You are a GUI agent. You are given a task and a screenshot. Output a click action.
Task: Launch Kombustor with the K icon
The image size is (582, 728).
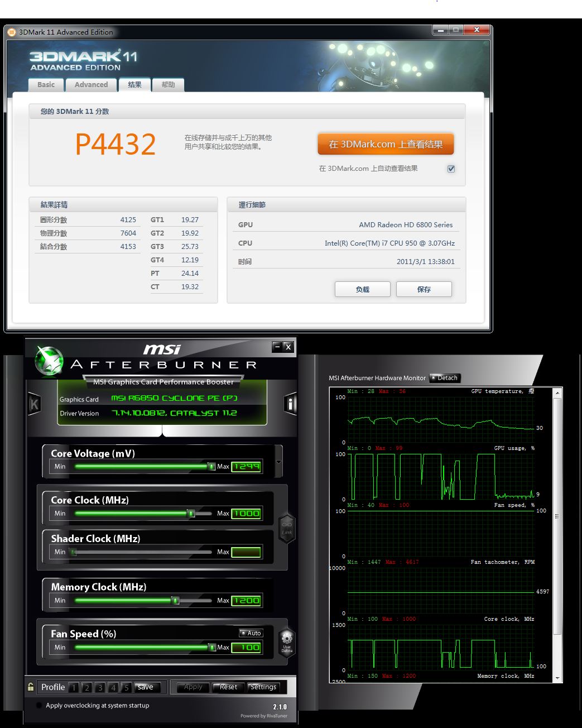34,404
